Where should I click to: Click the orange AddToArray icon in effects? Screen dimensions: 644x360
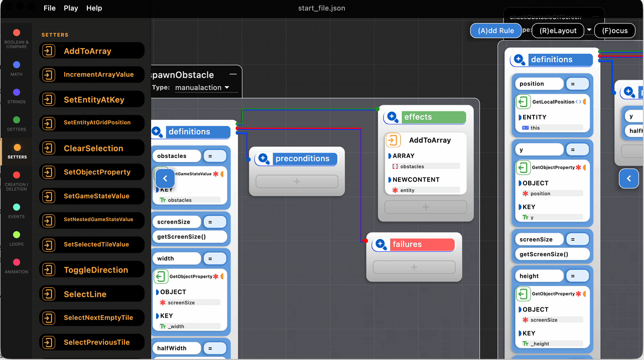coord(394,140)
